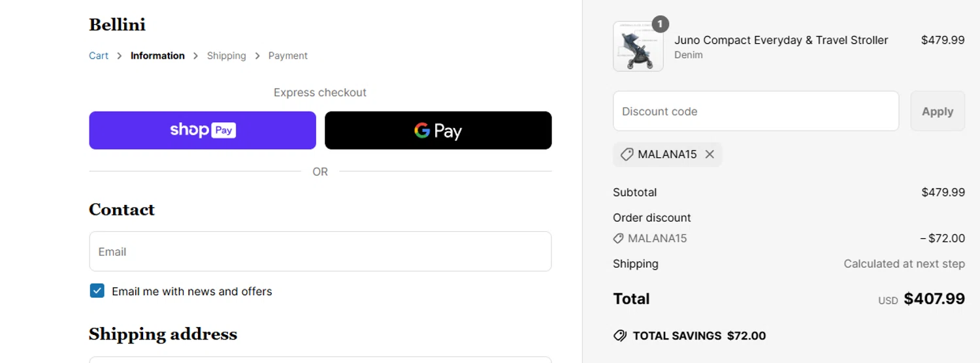Jump to the Shipping breadcrumb step
This screenshot has width=980, height=363.
226,56
